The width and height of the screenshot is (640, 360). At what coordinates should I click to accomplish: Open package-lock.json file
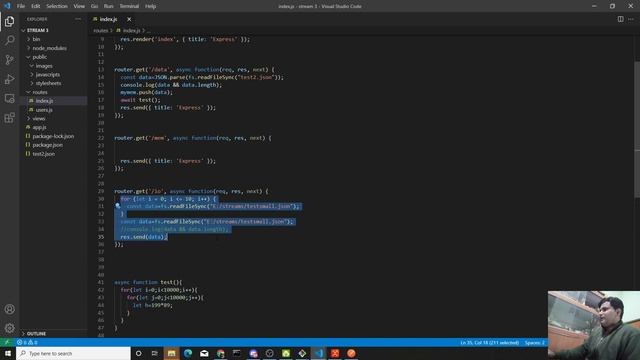point(53,136)
